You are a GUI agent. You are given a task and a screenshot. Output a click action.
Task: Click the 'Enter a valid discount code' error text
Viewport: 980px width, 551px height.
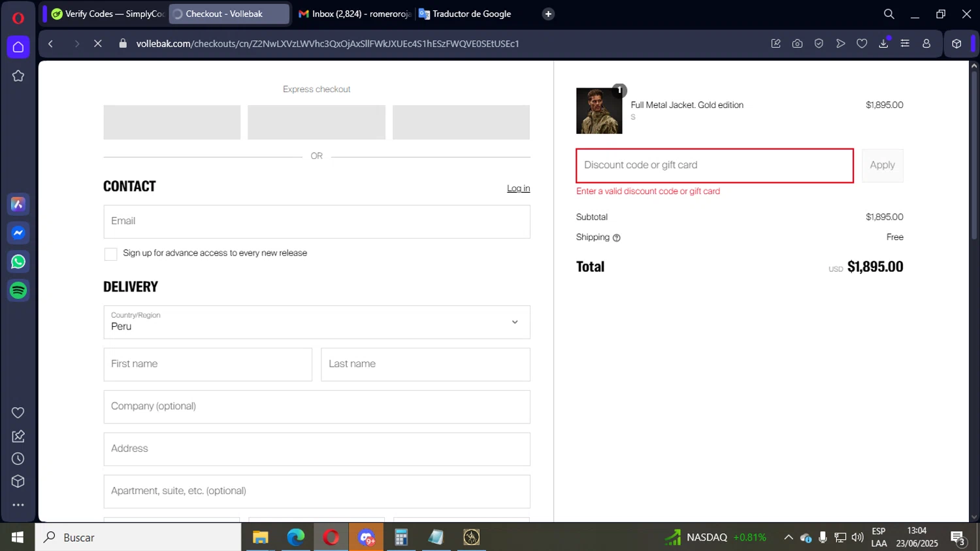pos(648,192)
